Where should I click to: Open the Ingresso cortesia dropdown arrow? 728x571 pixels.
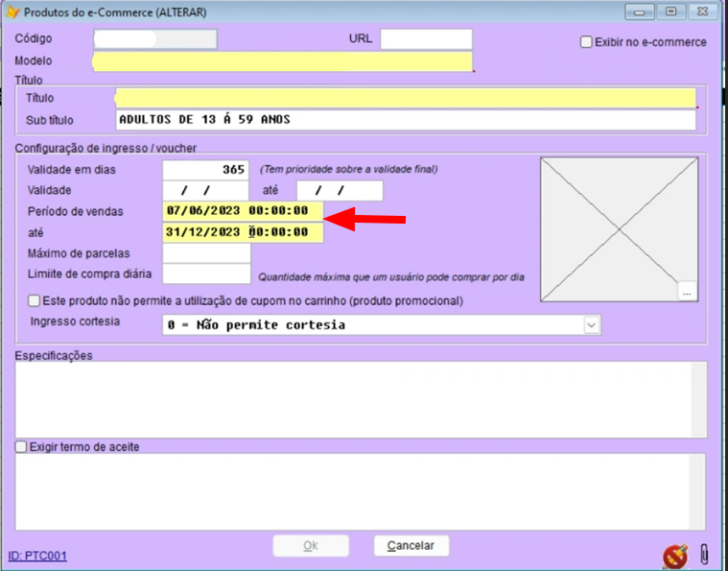tap(591, 324)
